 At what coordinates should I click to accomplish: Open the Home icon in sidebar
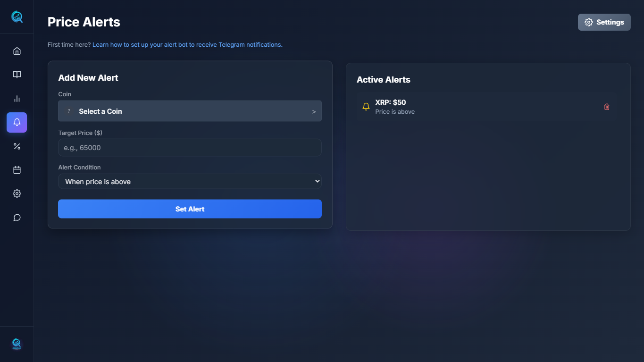pos(17,51)
